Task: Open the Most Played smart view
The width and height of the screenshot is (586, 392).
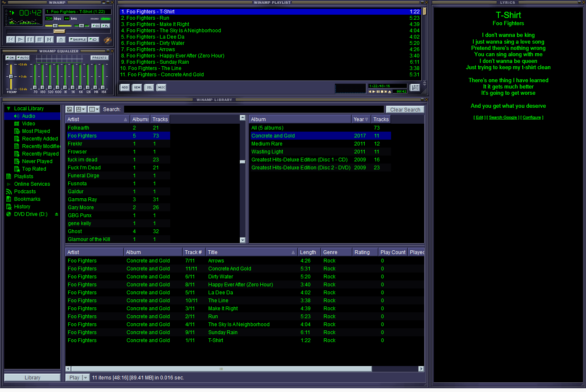Action: (36, 131)
